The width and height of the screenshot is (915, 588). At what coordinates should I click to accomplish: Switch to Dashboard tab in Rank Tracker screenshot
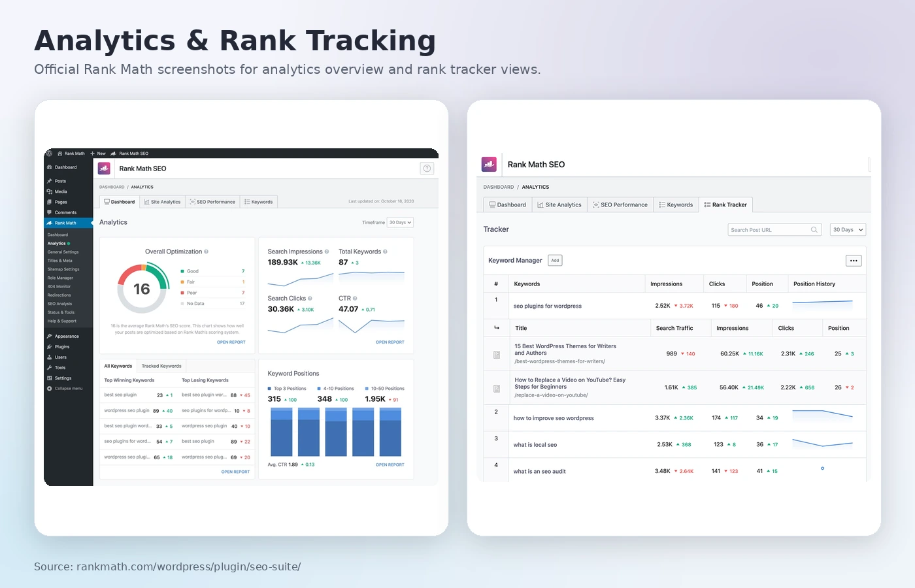[x=508, y=204]
